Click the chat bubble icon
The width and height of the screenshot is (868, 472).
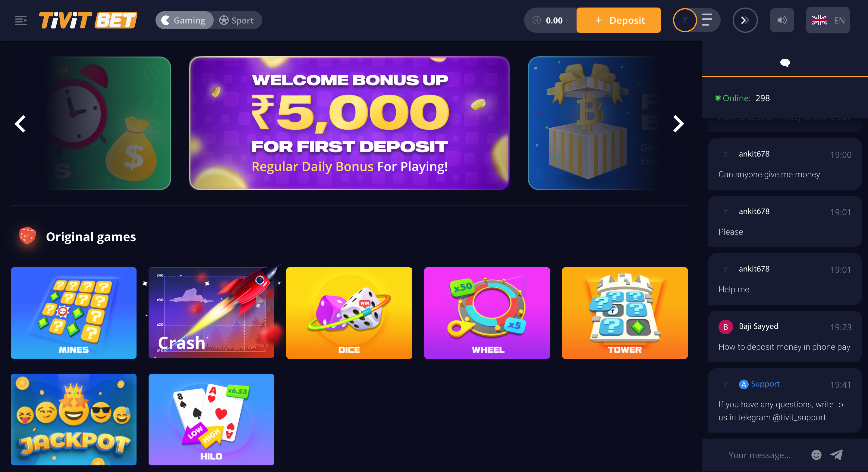pyautogui.click(x=785, y=63)
